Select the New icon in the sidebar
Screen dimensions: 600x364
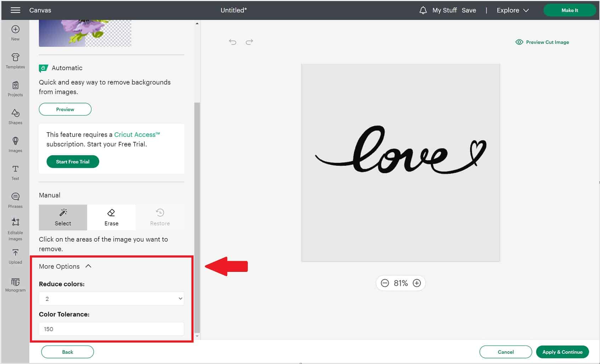15,33
